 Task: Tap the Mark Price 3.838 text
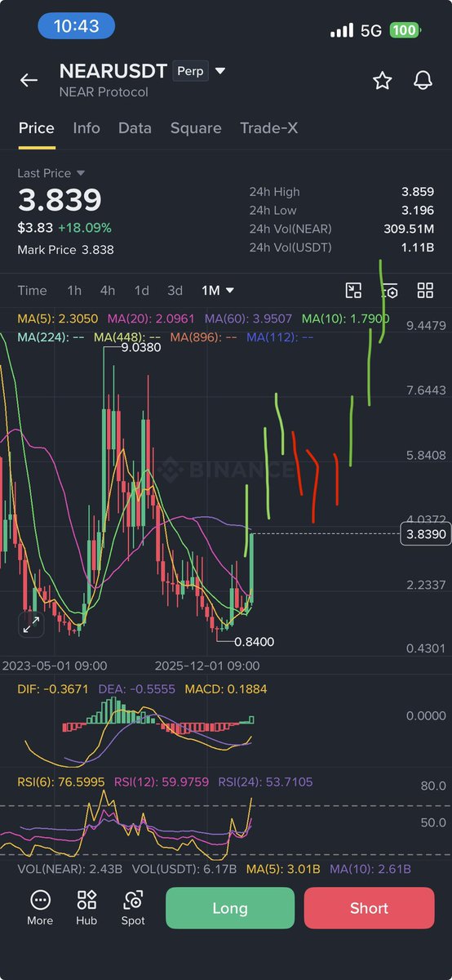click(x=66, y=250)
